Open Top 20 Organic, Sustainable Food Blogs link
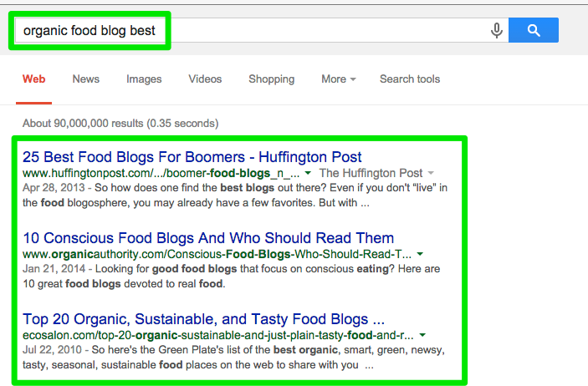The height and width of the screenshot is (386, 588). [x=203, y=319]
